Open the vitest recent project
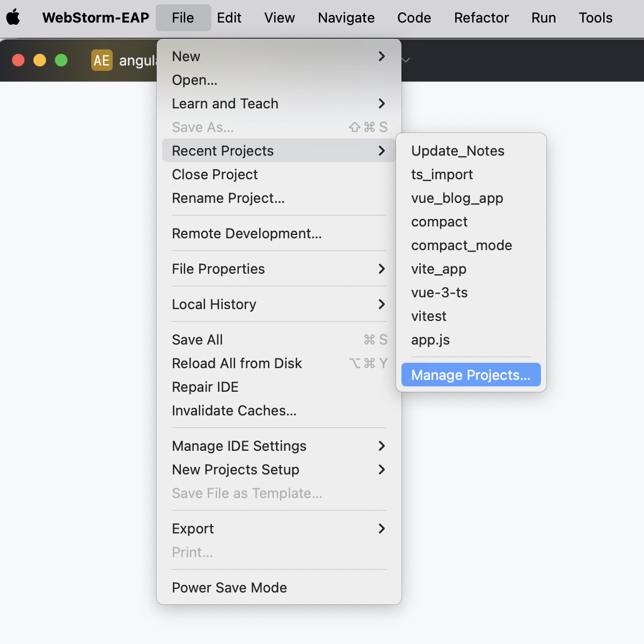This screenshot has height=644, width=644. coord(429,316)
